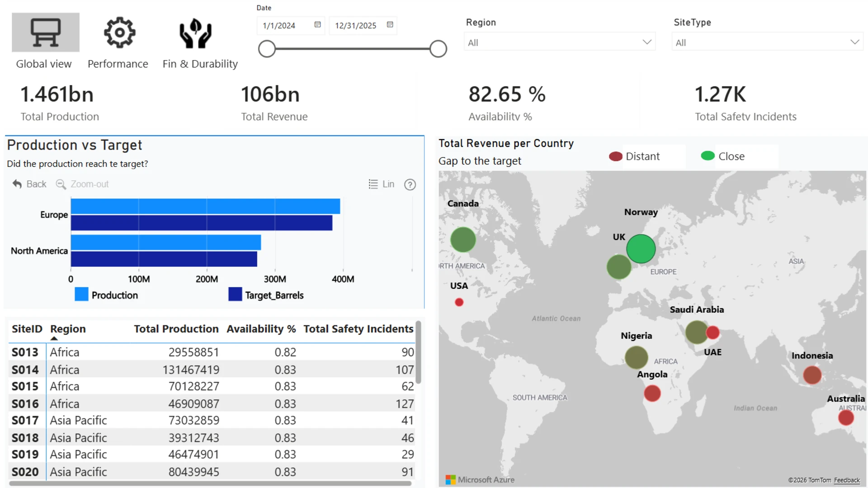This screenshot has width=868, height=488.
Task: Select the Norway bubble on the map
Action: coord(641,249)
